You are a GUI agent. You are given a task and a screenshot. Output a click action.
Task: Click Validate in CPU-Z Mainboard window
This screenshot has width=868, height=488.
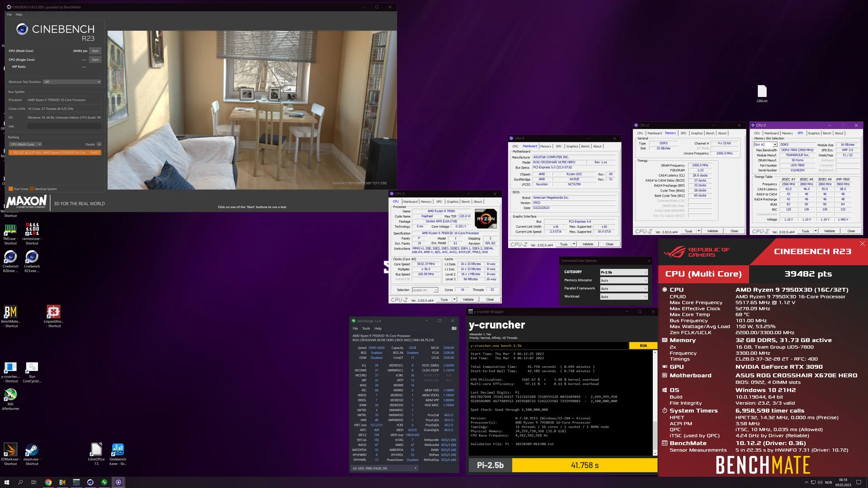coord(588,244)
